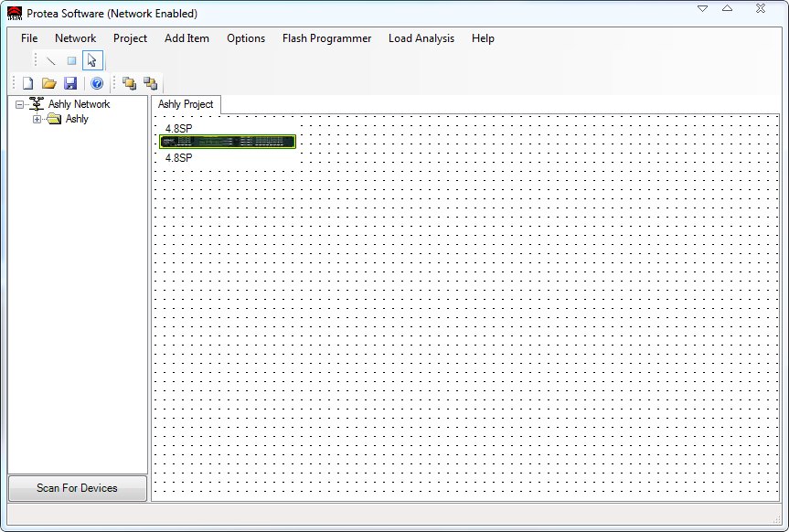Select the line drawing tool

tap(51, 61)
